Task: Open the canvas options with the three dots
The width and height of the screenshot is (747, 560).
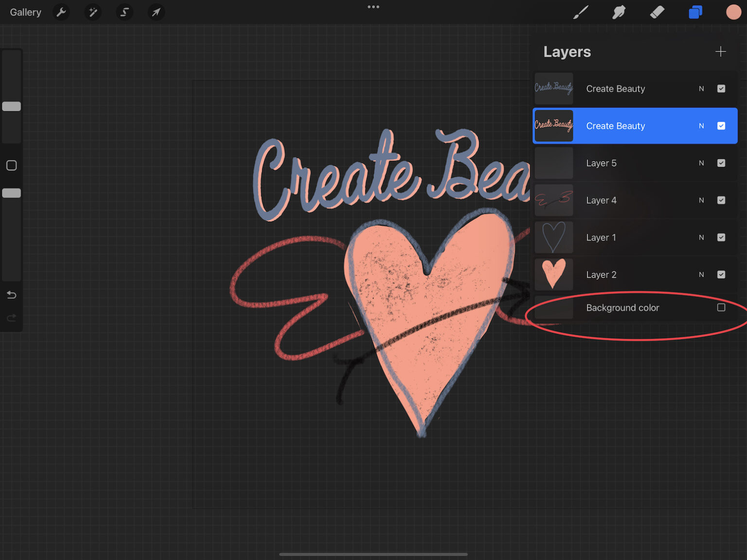Action: click(373, 7)
